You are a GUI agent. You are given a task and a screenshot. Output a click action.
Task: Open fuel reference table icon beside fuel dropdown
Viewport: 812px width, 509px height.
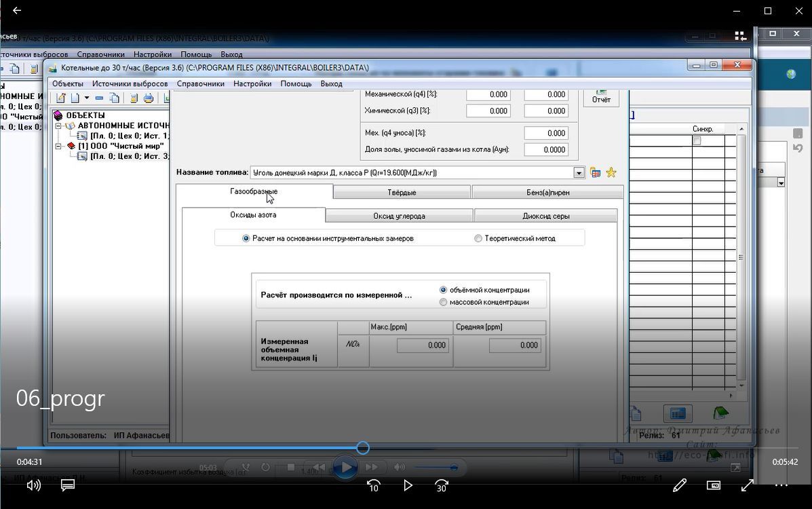coord(595,172)
